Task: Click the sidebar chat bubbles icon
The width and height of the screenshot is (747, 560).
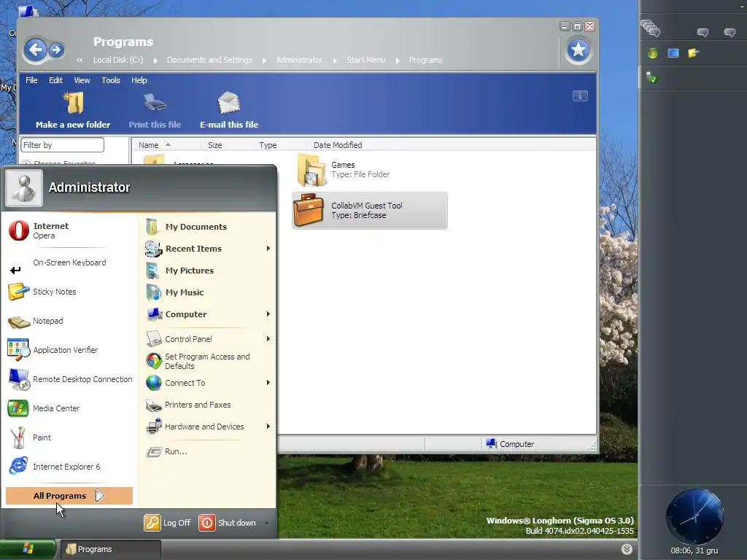Action: click(x=650, y=28)
